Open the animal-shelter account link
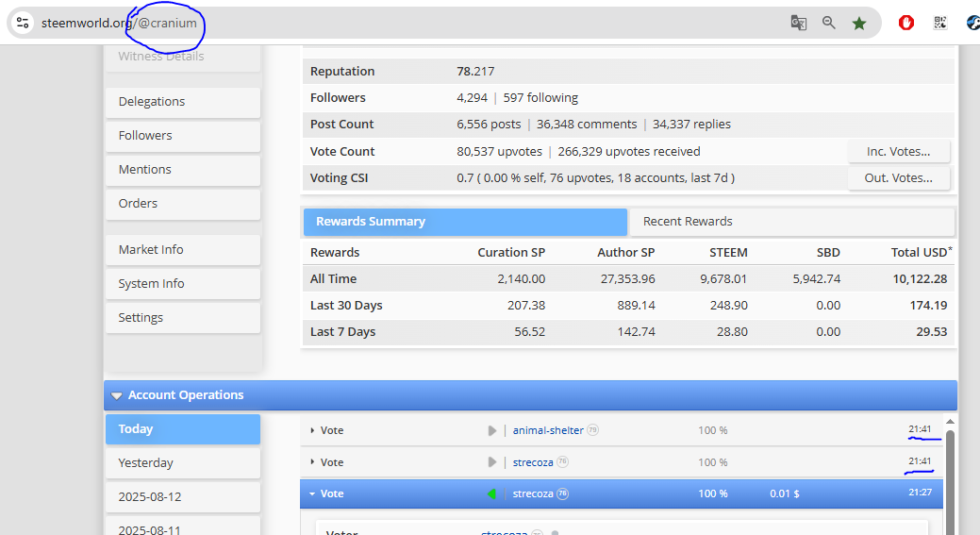The width and height of the screenshot is (980, 535). (x=548, y=430)
